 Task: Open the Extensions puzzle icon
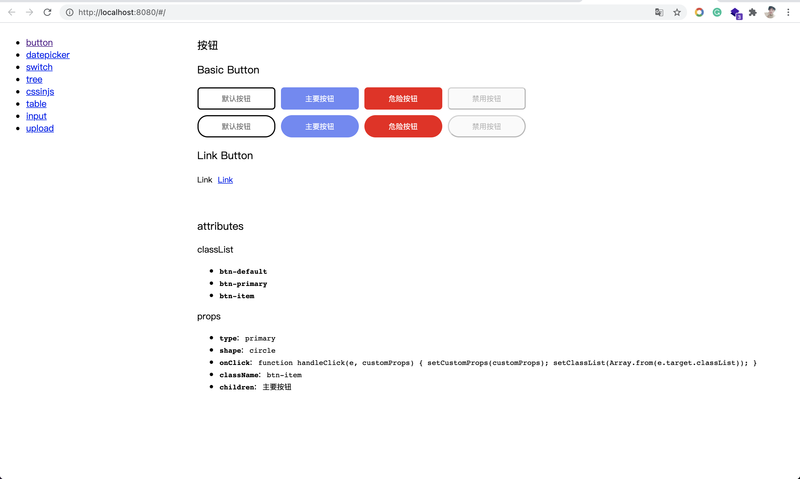pyautogui.click(x=753, y=12)
